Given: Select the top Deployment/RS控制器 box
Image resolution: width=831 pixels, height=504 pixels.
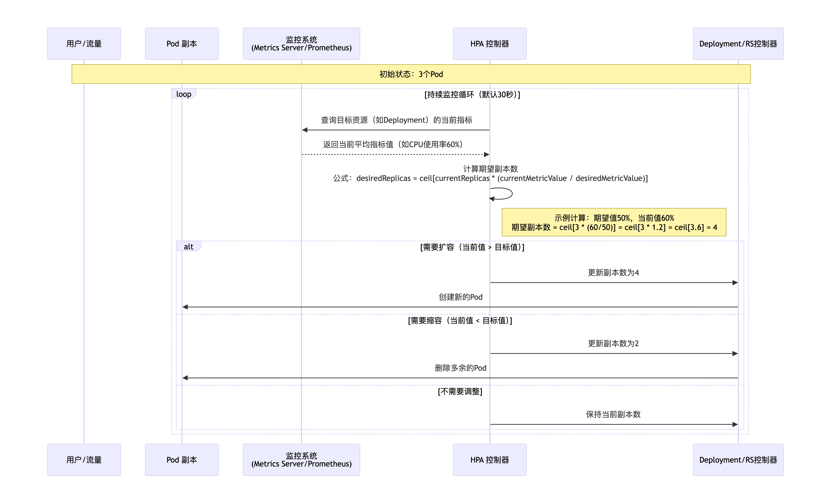Looking at the screenshot, I should point(738,44).
